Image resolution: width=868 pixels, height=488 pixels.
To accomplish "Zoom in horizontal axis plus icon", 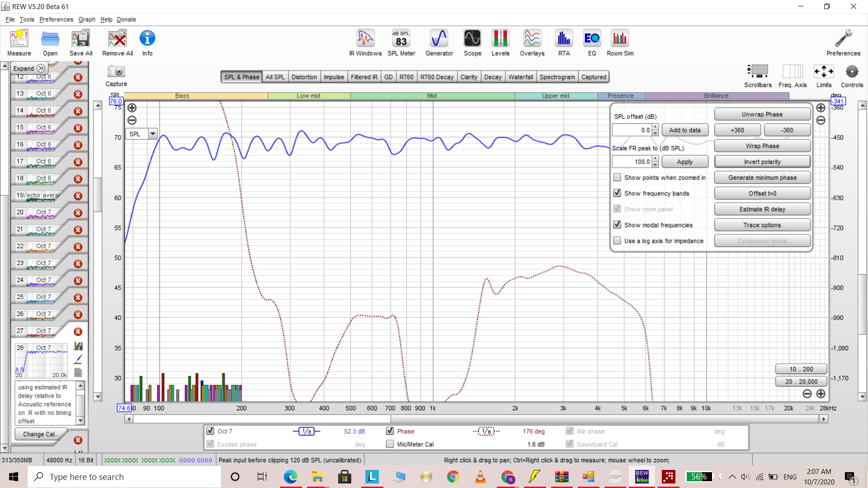I will pyautogui.click(x=821, y=394).
